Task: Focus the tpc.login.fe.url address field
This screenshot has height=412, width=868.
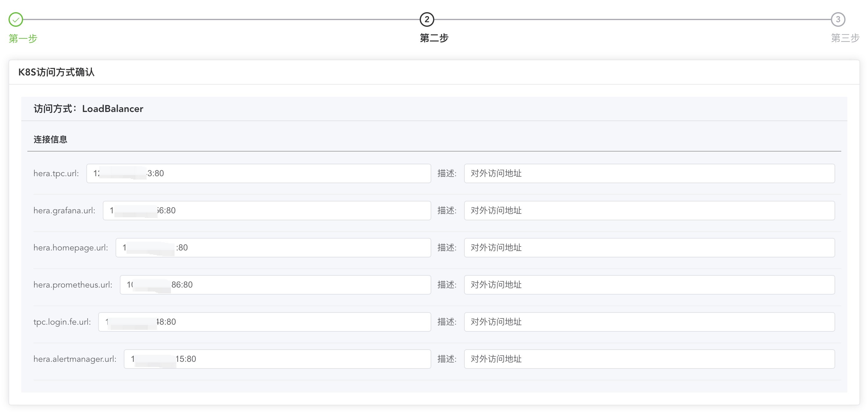Action: (265, 322)
